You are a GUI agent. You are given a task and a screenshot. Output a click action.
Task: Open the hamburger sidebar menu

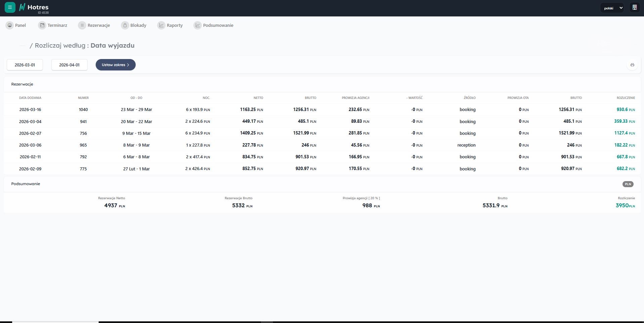(x=10, y=7)
